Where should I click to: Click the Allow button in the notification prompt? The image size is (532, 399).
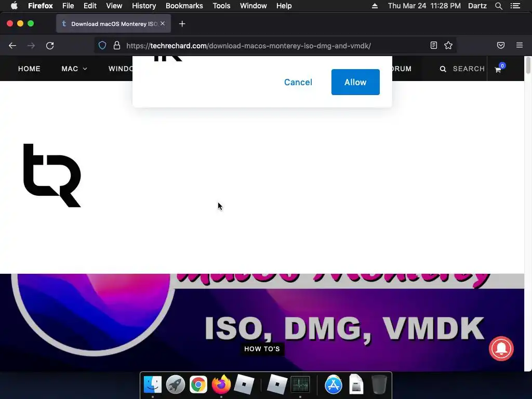click(355, 82)
